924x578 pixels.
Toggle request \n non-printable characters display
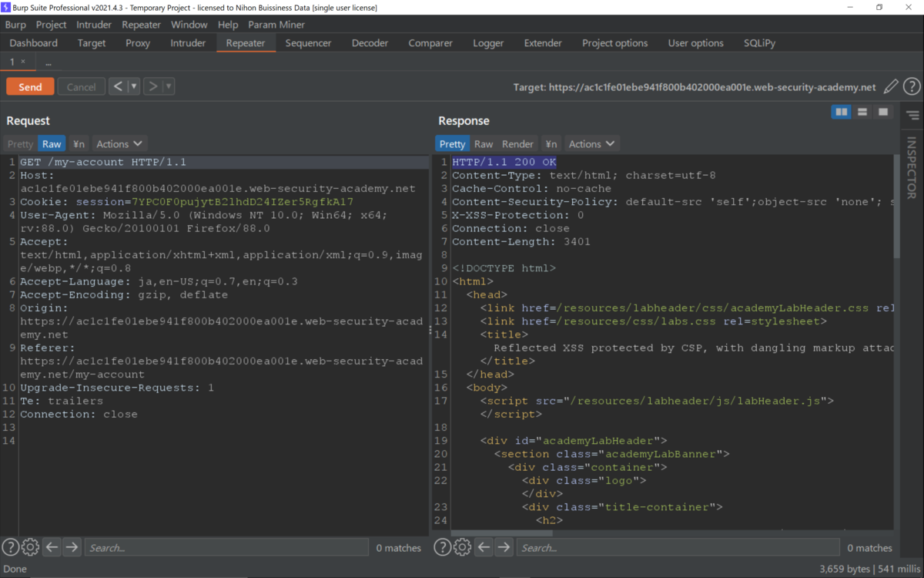tap(79, 144)
